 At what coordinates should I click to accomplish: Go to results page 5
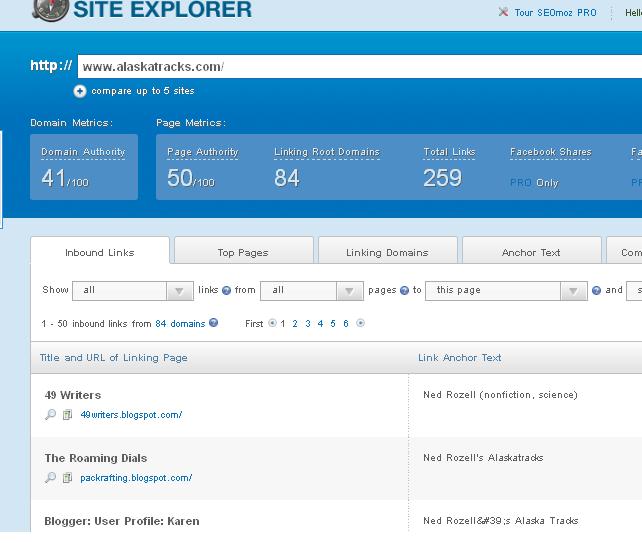coord(333,324)
